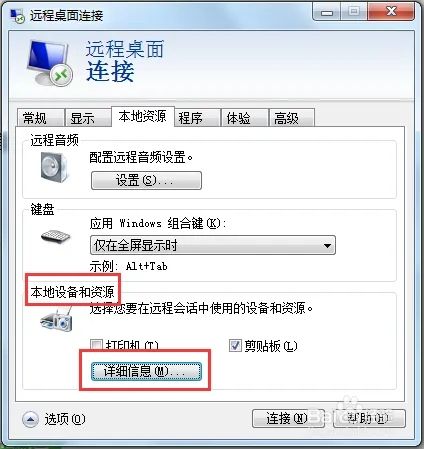Click the 详细信息 button
The image size is (424, 449).
(146, 371)
